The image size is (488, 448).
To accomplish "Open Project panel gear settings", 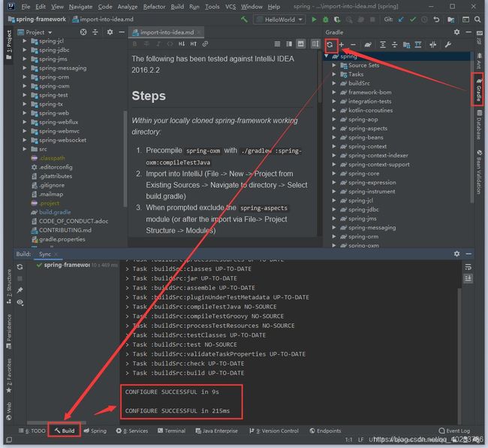I will [x=110, y=32].
